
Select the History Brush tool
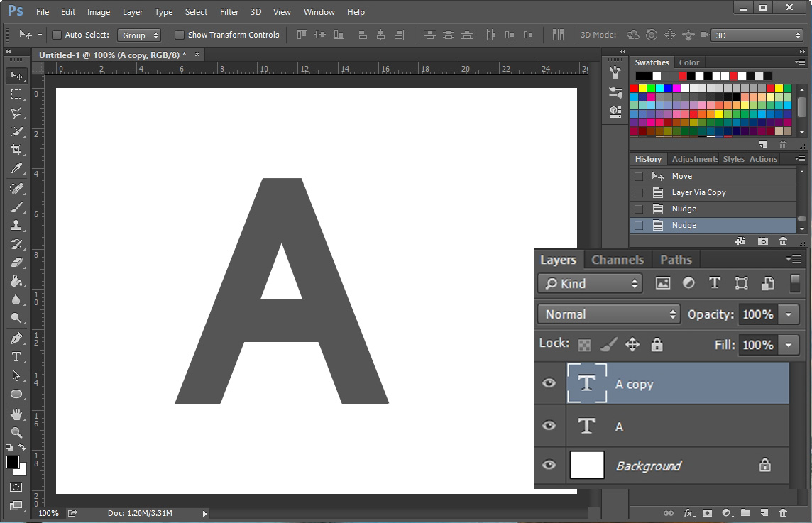(x=16, y=244)
